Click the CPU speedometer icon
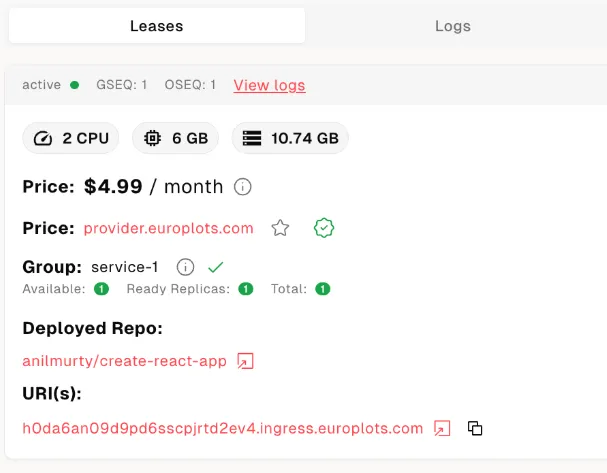607x473 pixels. click(42, 138)
